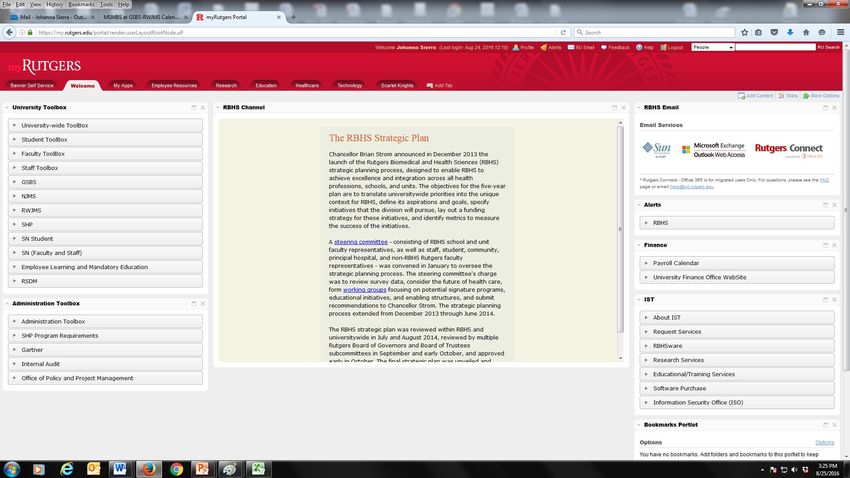Open Firefox Bookmarks menu

point(81,4)
